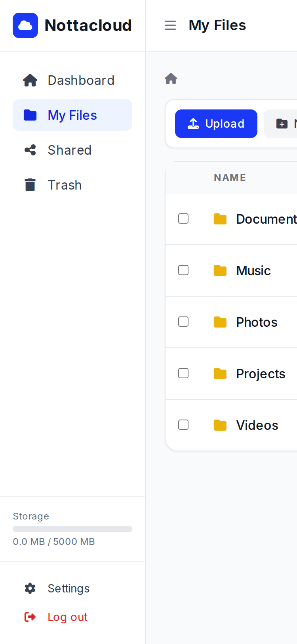
Task: Click the Shared share-nodes icon
Action: tap(30, 150)
